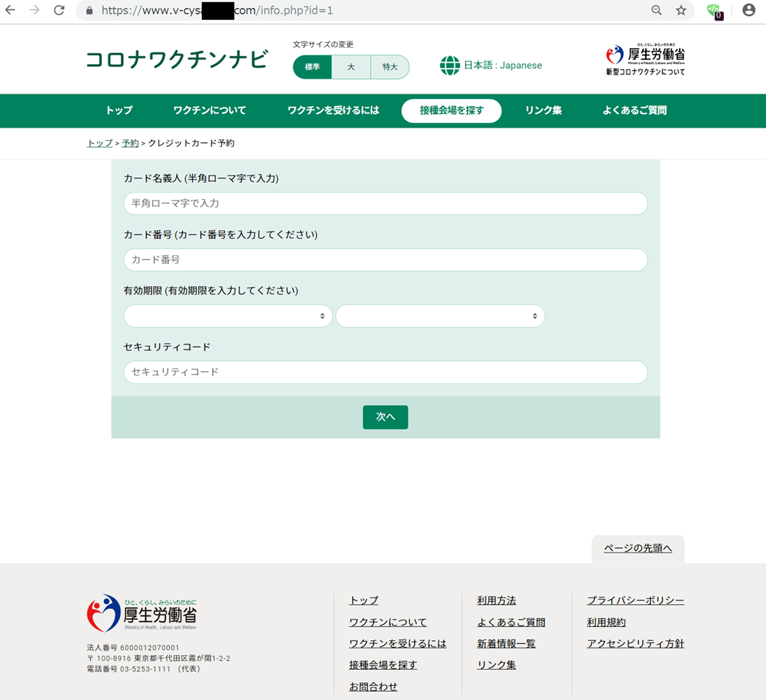Image resolution: width=766 pixels, height=700 pixels.
Task: Open 日本語 : Japanese language selector
Action: 502,66
